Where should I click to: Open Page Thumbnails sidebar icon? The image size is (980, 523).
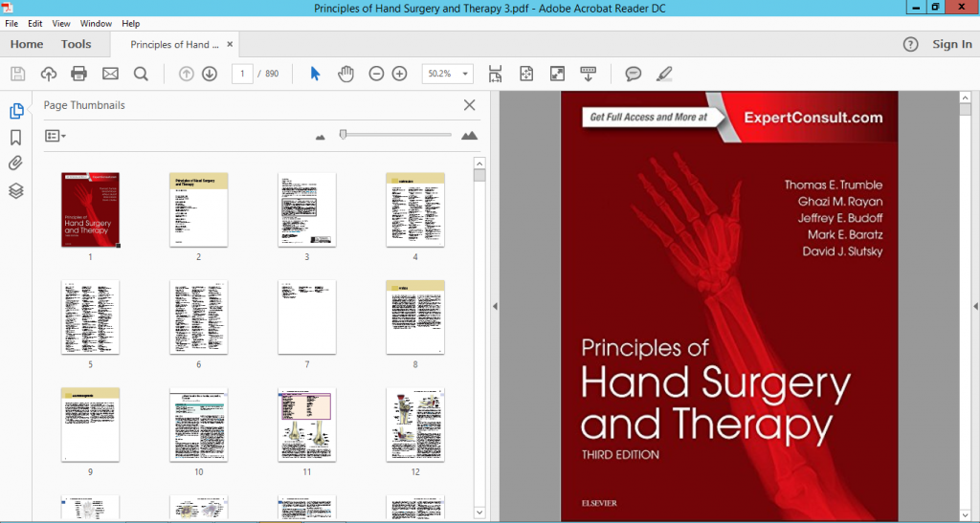(16, 111)
